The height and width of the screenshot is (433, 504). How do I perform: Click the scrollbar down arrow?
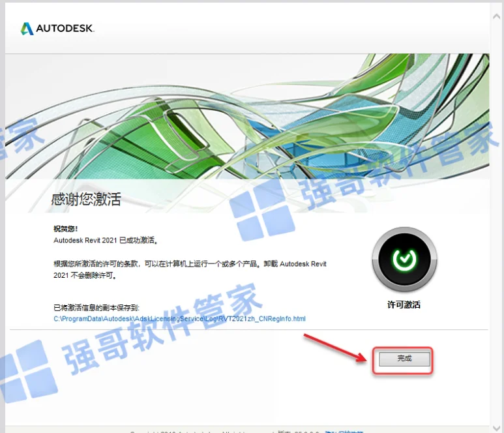tap(497, 428)
